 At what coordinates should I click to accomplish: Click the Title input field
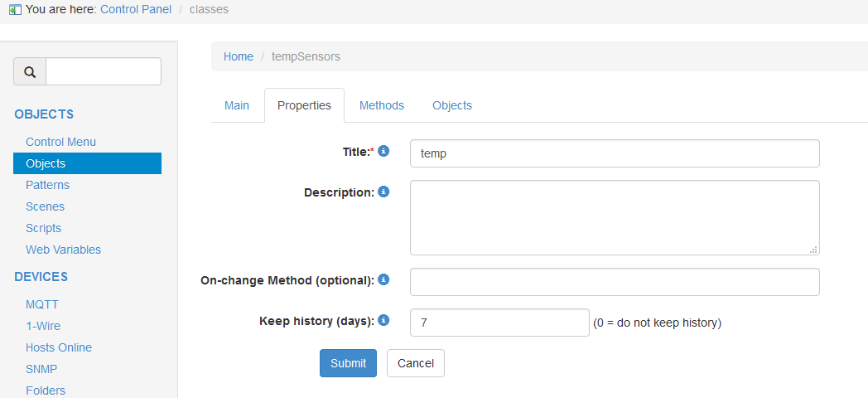tap(615, 153)
